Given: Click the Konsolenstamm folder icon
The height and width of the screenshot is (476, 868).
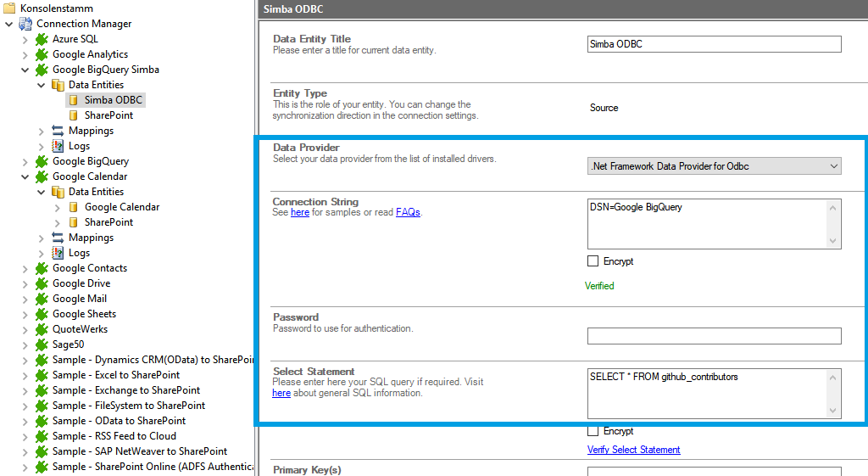Looking at the screenshot, I should (9, 8).
